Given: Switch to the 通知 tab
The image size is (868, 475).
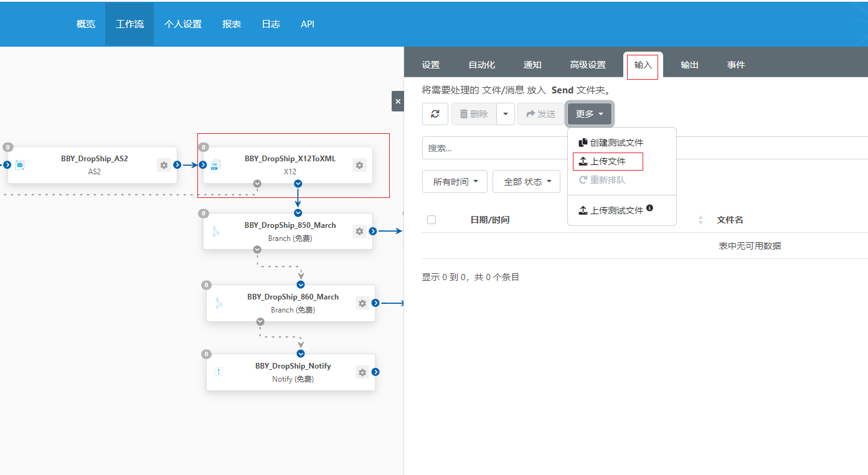Looking at the screenshot, I should 532,65.
